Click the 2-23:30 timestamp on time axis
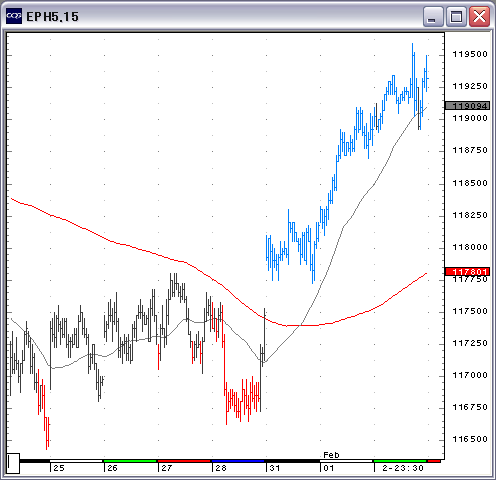This screenshot has height=480, width=496. click(x=403, y=468)
